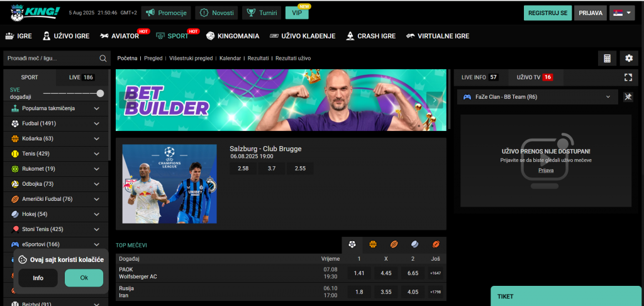Click the Kalendar link
This screenshot has width=644, height=306.
point(230,59)
